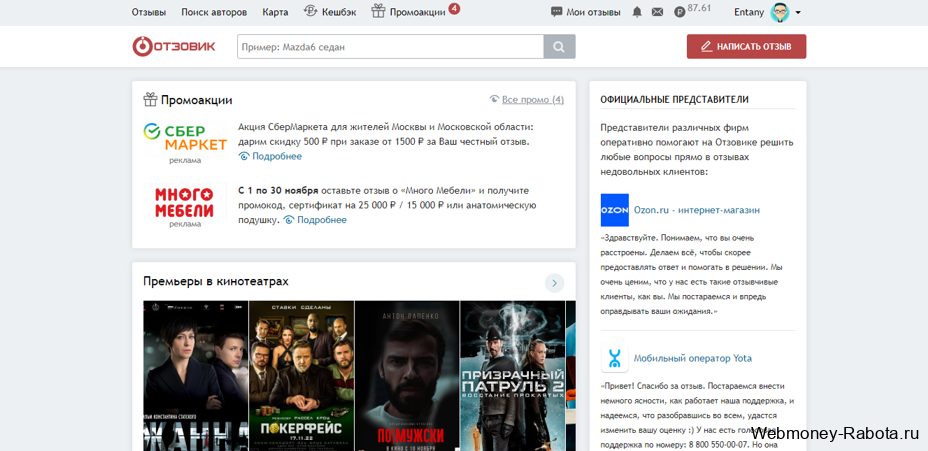Click the speech bubble reviews icon
The width and height of the screenshot is (928, 451).
pyautogui.click(x=556, y=12)
